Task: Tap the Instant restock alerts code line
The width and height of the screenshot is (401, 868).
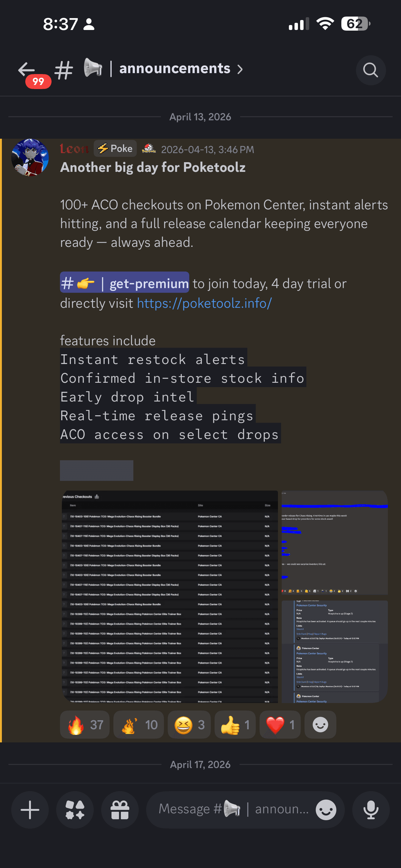Action: (x=153, y=359)
